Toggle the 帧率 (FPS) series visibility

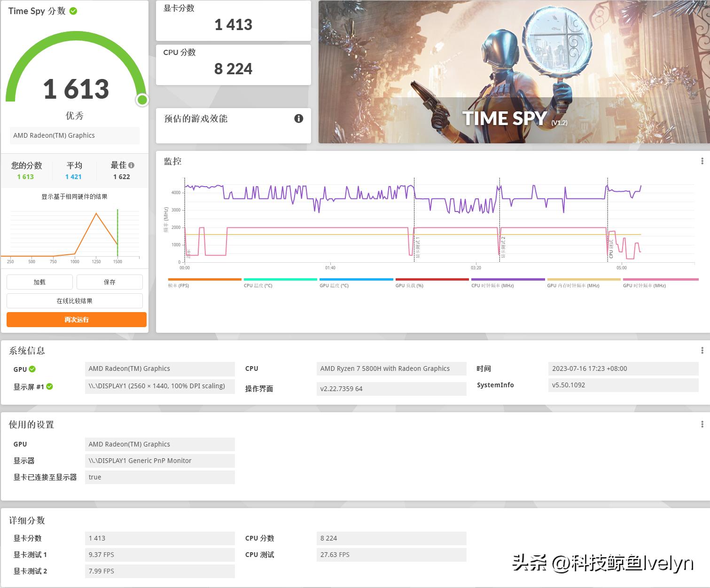pos(204,279)
